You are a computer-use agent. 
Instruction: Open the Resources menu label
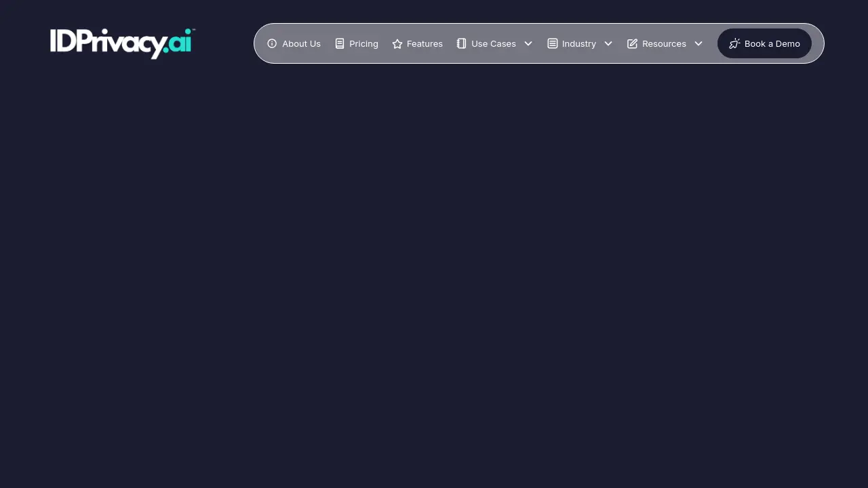tap(664, 43)
